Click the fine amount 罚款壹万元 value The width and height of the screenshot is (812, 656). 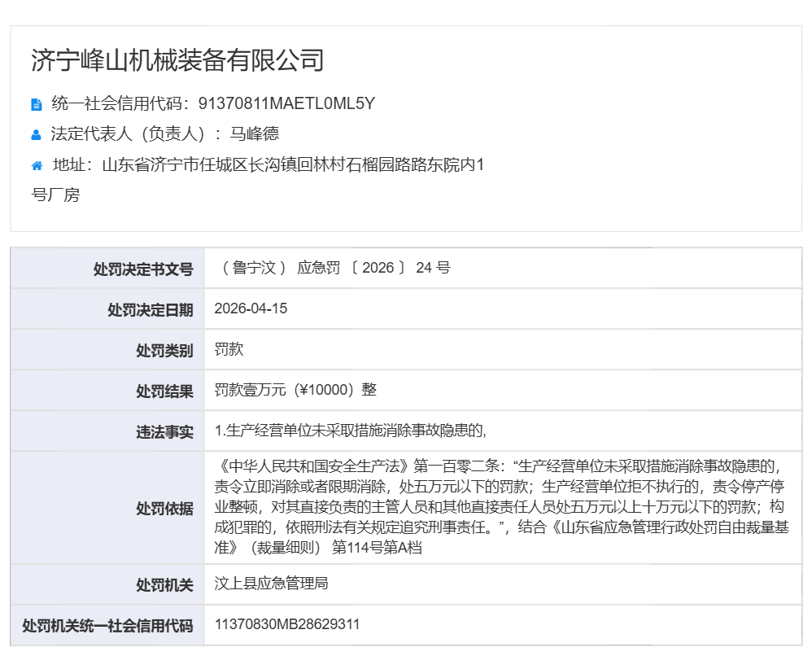coord(295,390)
